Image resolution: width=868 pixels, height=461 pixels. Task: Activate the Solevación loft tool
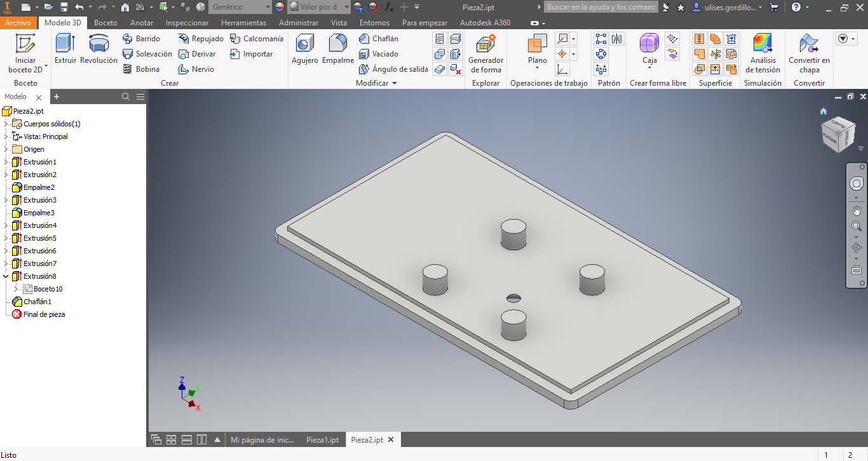(x=147, y=54)
